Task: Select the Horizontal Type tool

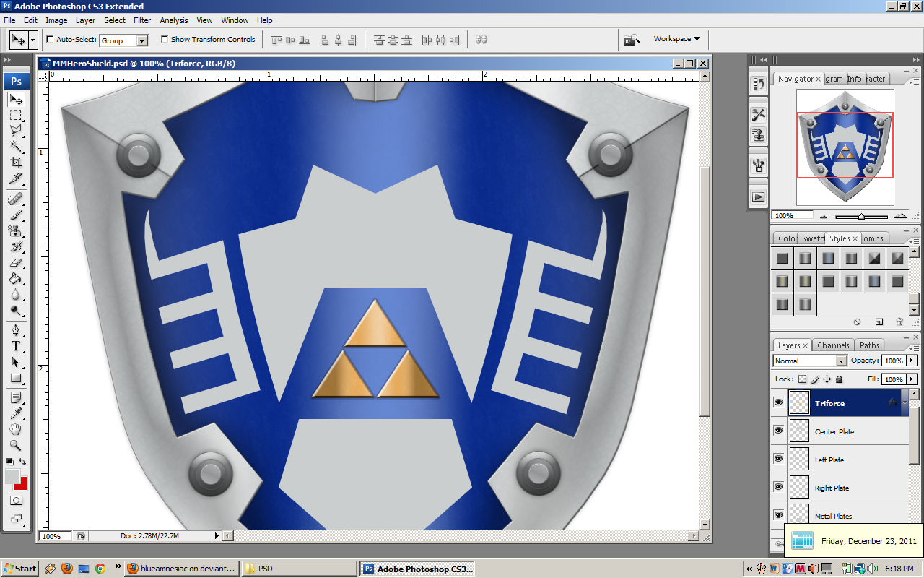Action: [16, 346]
